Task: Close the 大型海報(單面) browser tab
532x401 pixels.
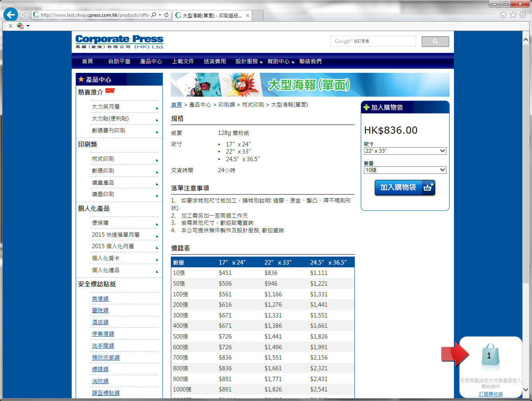Action: point(247,16)
